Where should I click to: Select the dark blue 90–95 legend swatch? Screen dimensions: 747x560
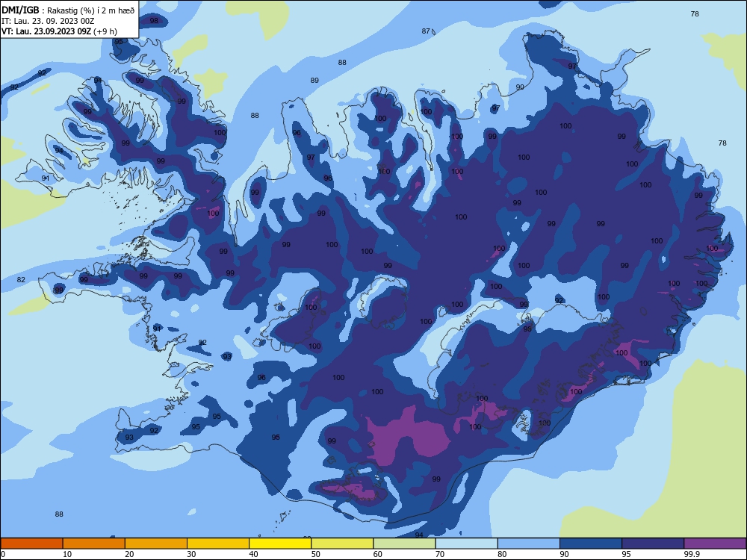tap(591, 544)
